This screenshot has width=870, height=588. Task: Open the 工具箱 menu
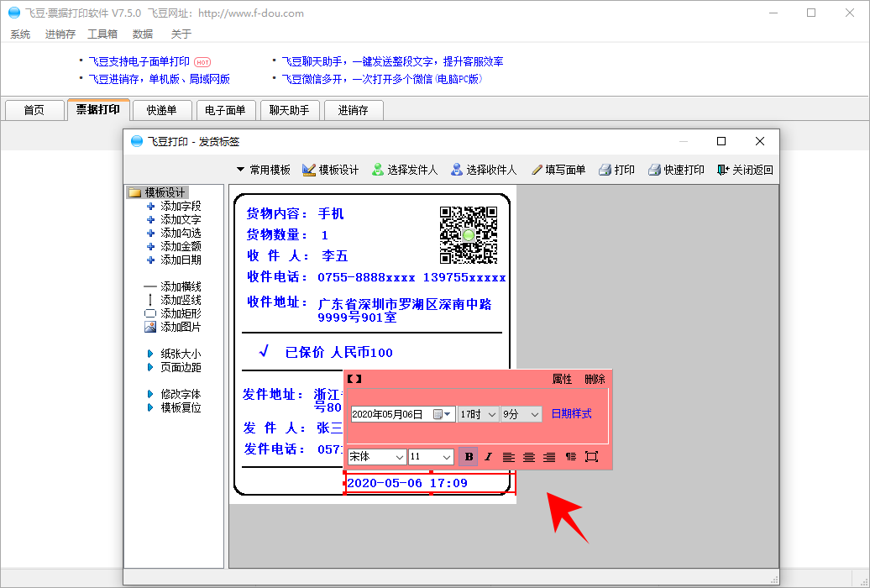(x=102, y=34)
